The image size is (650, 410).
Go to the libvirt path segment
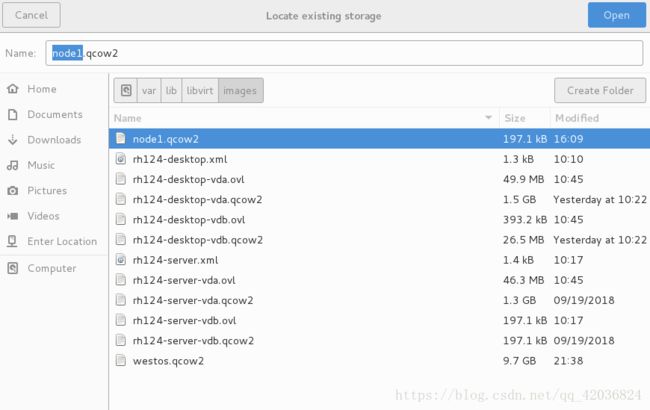(x=200, y=90)
